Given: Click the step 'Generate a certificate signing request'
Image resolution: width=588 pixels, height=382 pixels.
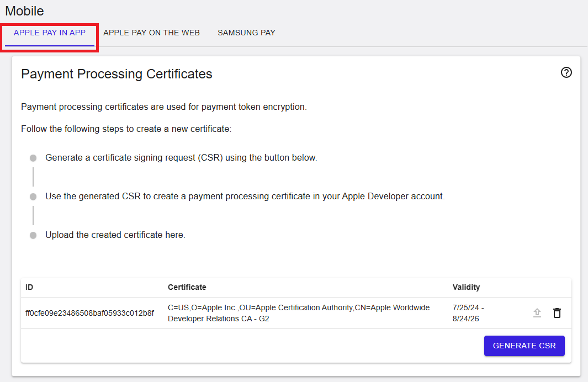Looking at the screenshot, I should [181, 158].
